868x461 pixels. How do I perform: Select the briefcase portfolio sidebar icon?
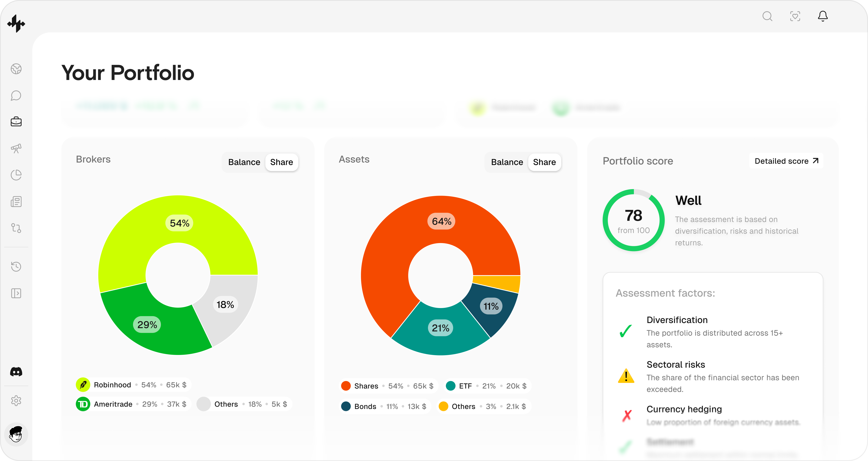16,122
